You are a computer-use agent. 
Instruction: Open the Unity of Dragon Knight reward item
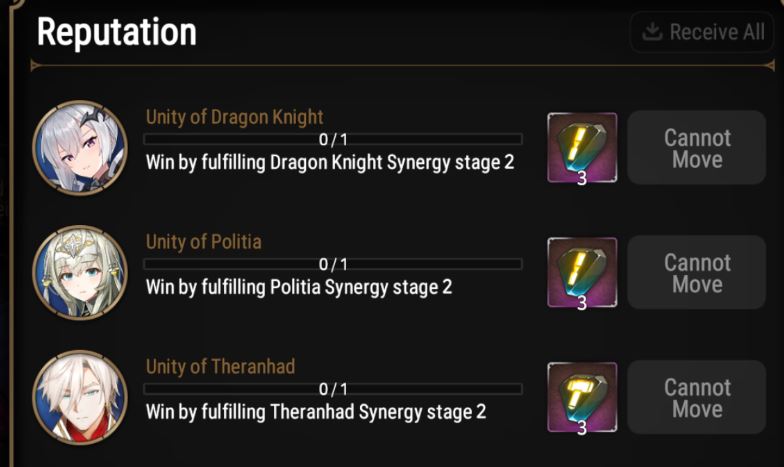tap(582, 147)
